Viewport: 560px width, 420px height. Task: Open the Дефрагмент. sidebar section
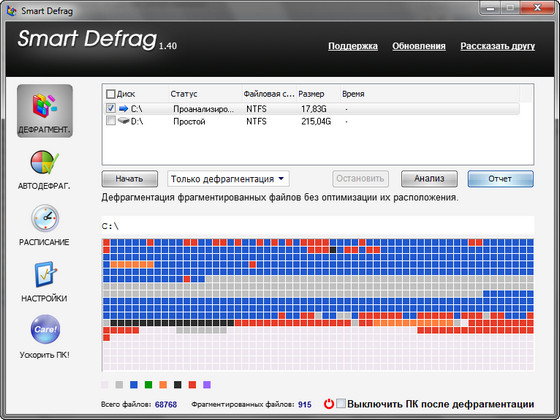click(45, 111)
